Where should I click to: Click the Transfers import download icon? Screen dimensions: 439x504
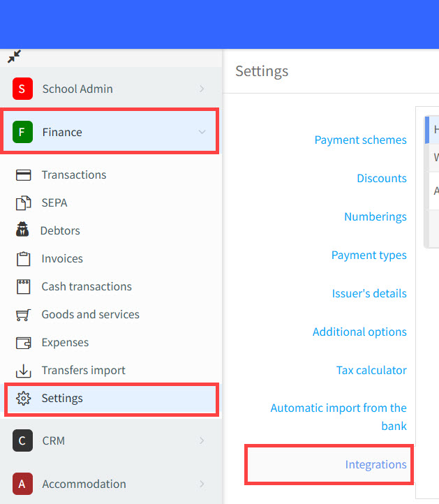24,371
